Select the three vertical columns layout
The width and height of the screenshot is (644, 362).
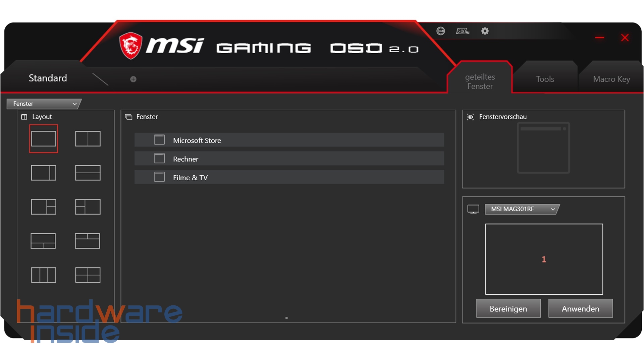tap(44, 275)
